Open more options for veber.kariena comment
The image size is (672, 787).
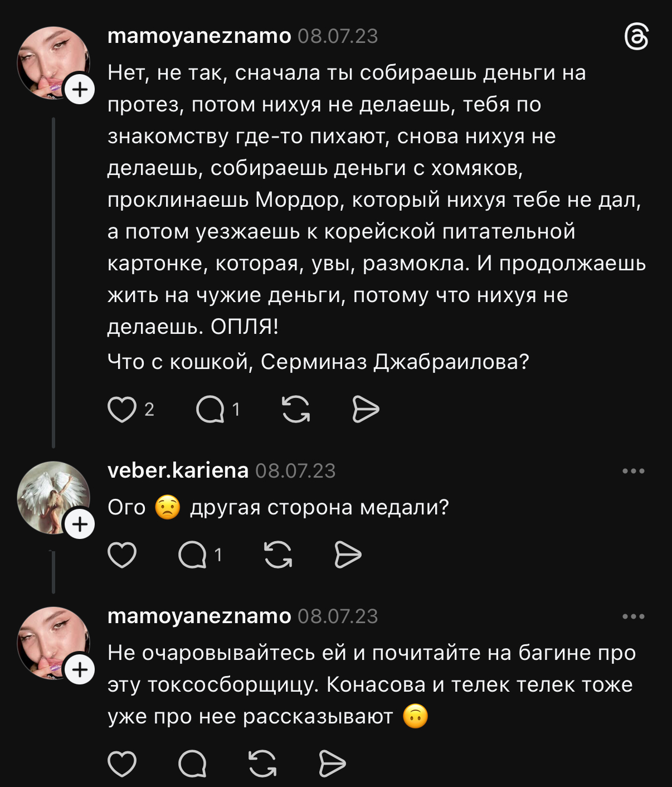point(634,471)
